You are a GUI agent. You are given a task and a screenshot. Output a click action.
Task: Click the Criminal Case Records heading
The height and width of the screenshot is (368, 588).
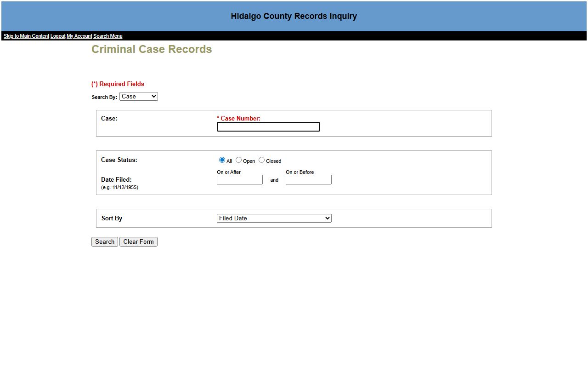click(152, 49)
